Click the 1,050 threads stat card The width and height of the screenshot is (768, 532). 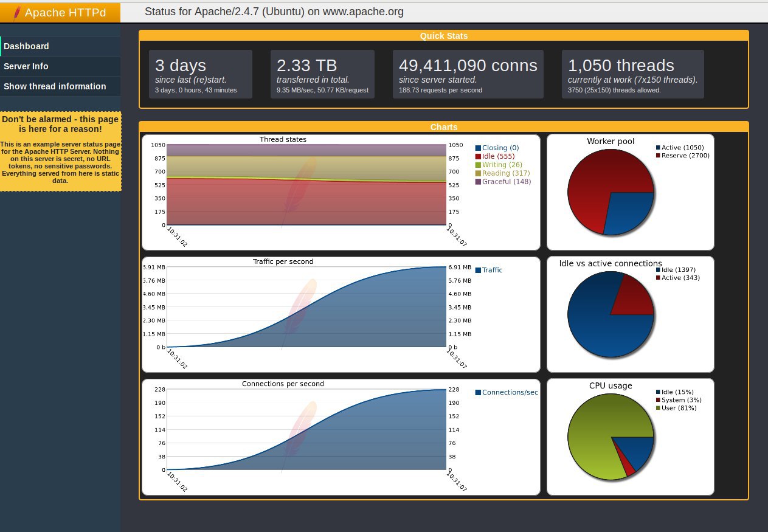tap(633, 74)
